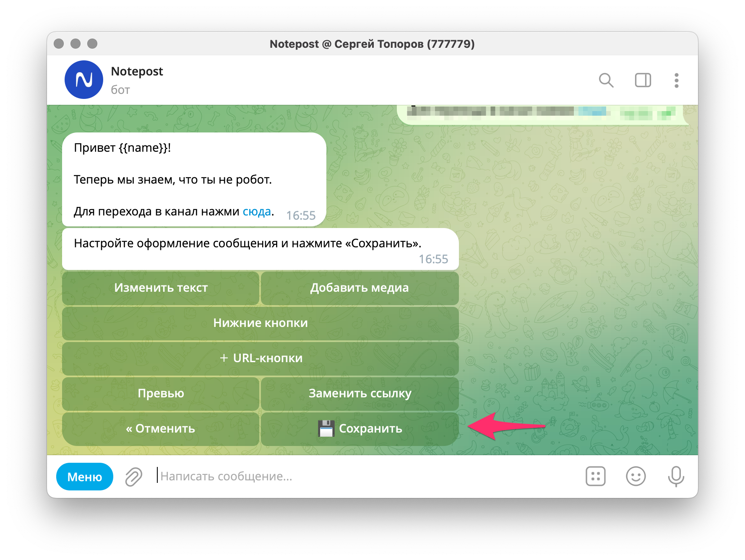745x560 pixels.
Task: Open the Нижние кнопки option
Action: [x=260, y=323]
